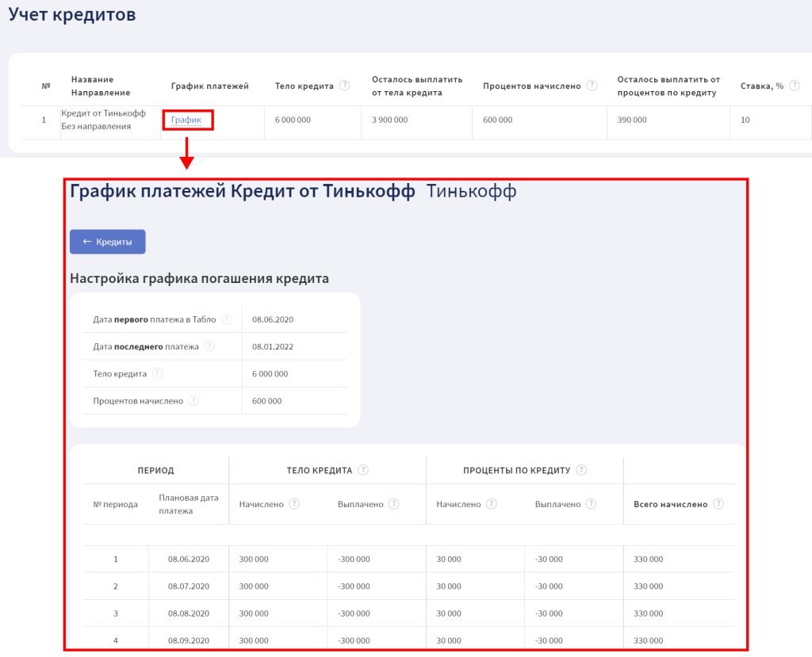Open the График link in the credits table
Viewport: 812px width, 657px height.
coord(186,120)
